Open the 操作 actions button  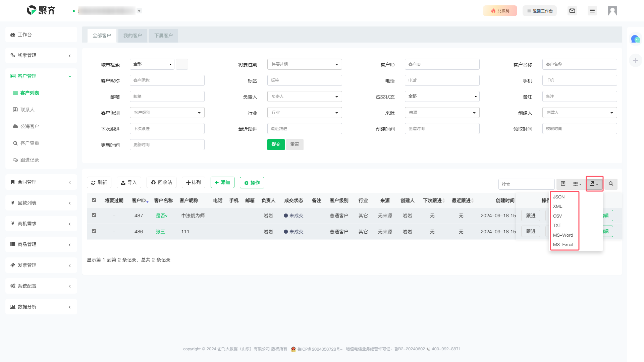pos(252,183)
